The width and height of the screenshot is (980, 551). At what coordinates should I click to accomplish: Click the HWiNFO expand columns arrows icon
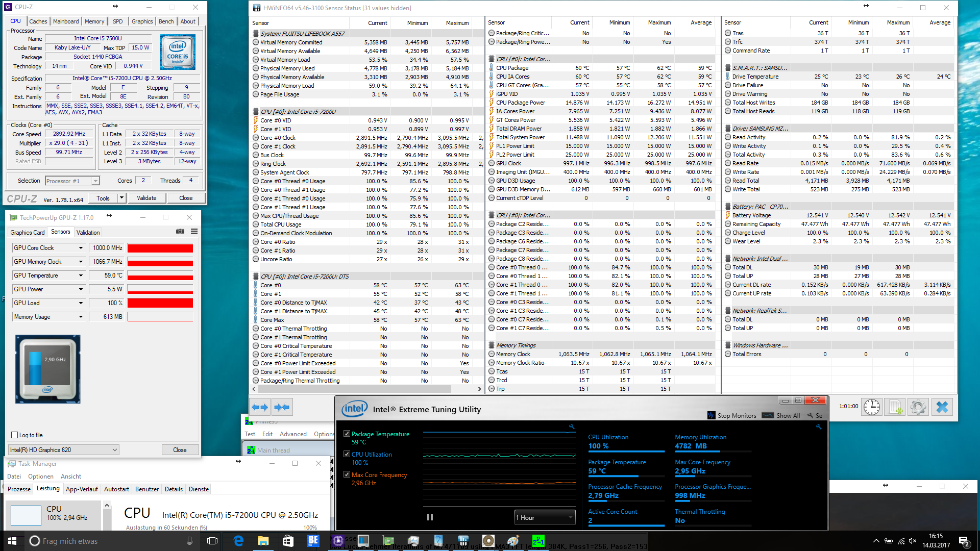point(260,407)
